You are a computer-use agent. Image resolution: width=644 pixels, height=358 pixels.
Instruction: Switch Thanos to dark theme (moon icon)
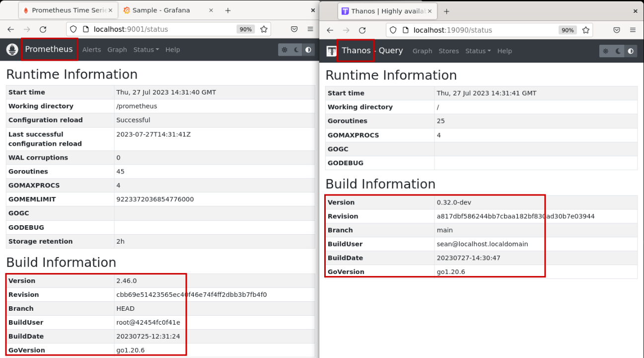(x=618, y=51)
